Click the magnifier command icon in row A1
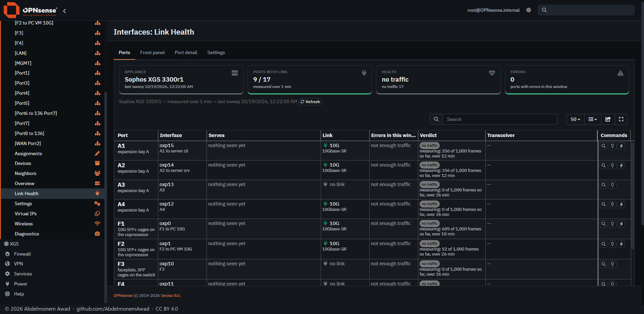 click(603, 146)
